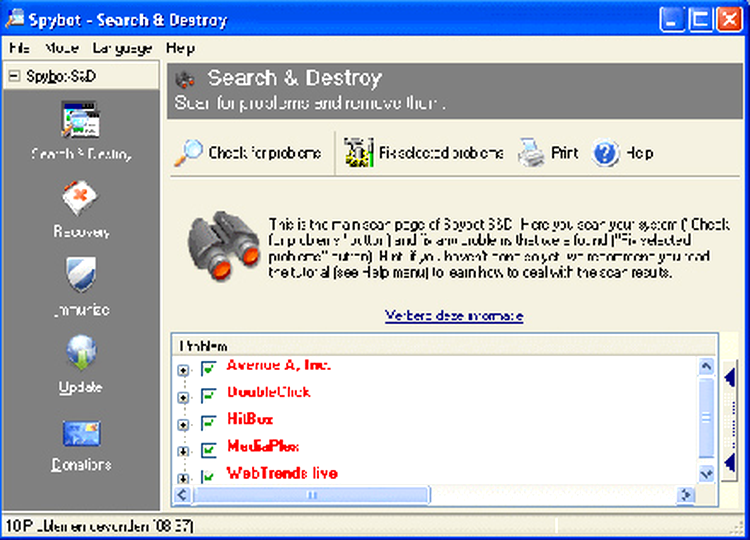Click the Immunize sidebar label
The width and height of the screenshot is (750, 540).
81,310
